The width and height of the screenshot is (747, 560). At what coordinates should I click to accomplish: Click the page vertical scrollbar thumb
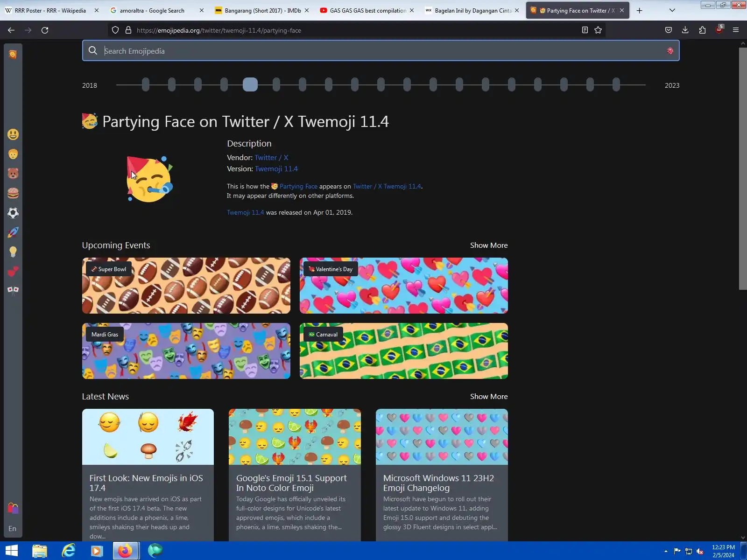point(743,168)
